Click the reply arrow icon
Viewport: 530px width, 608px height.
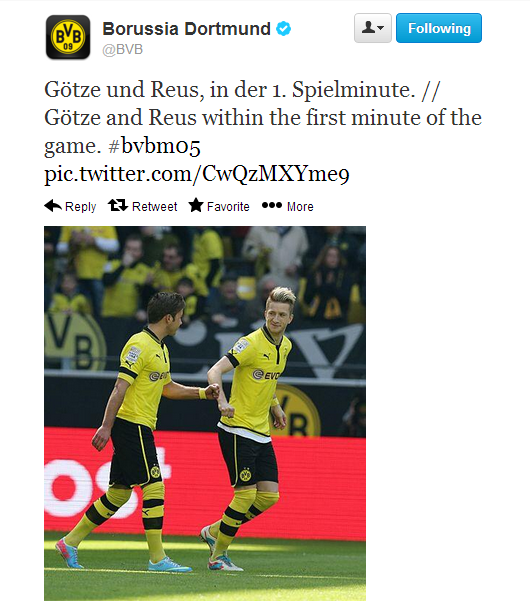(x=53, y=206)
